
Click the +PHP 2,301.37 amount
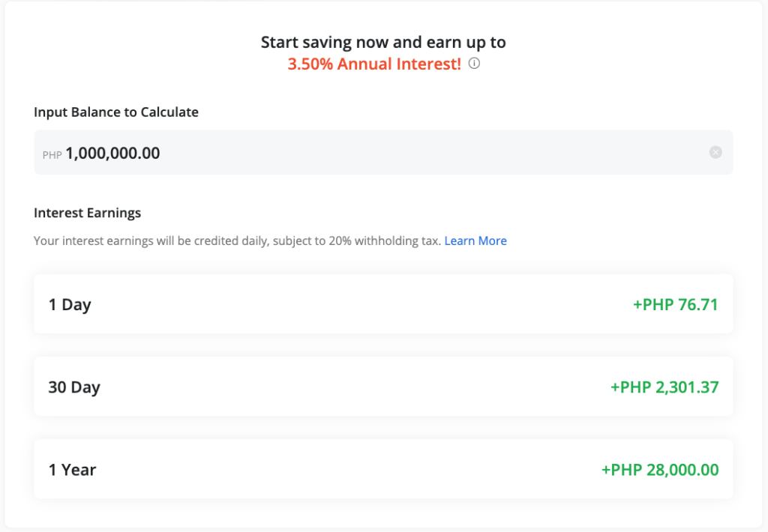point(664,387)
